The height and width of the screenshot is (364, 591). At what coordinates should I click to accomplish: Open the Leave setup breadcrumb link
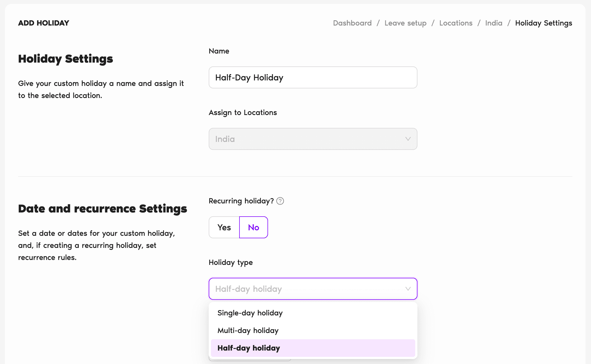pos(405,23)
